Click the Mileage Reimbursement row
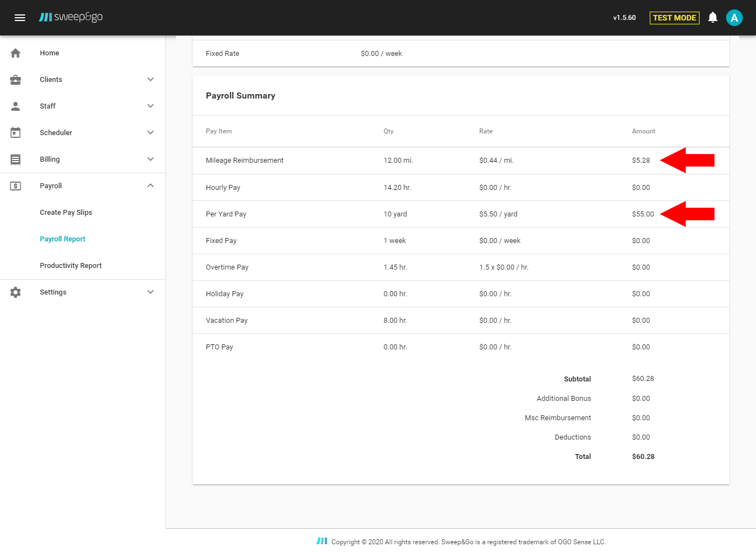Viewport: 756px width, 552px height. tap(245, 161)
